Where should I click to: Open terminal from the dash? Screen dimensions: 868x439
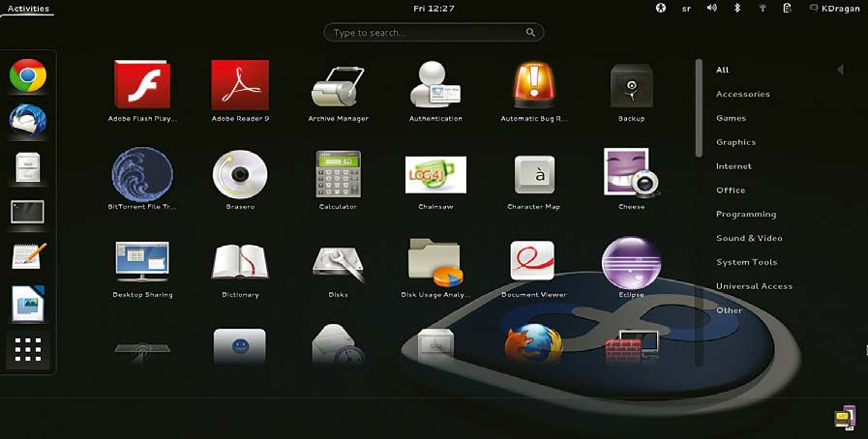pos(28,212)
